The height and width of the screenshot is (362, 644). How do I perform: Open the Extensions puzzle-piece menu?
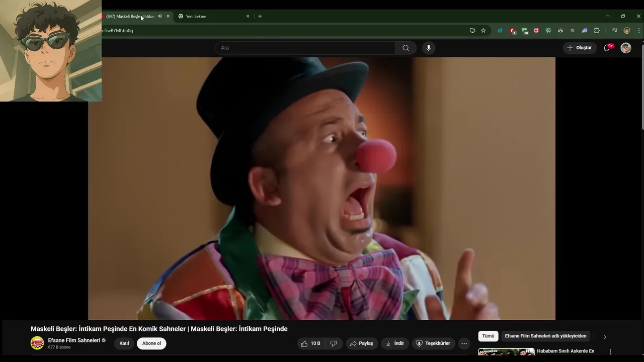(x=597, y=31)
